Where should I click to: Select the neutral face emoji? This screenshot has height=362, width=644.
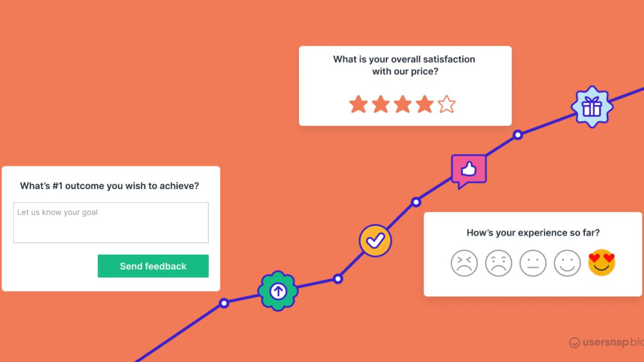click(x=533, y=263)
